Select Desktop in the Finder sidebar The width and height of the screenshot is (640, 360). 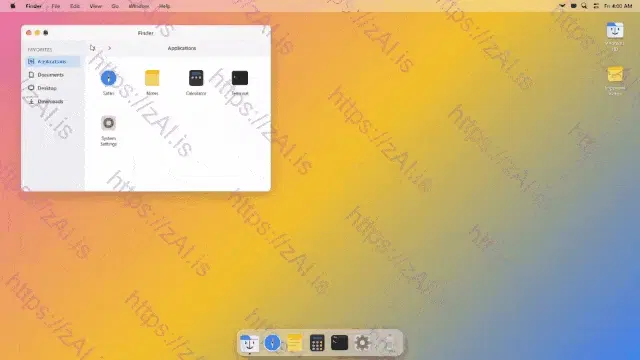(53, 88)
